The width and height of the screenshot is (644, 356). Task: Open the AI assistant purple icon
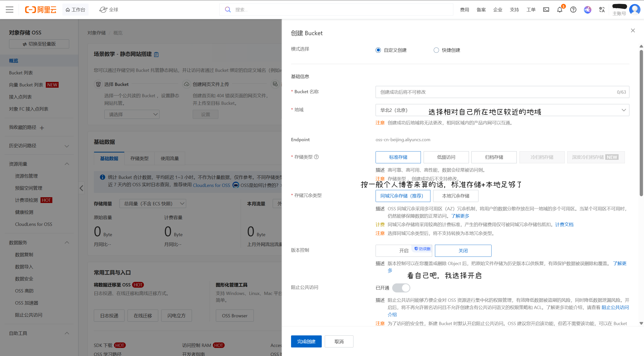pyautogui.click(x=587, y=10)
